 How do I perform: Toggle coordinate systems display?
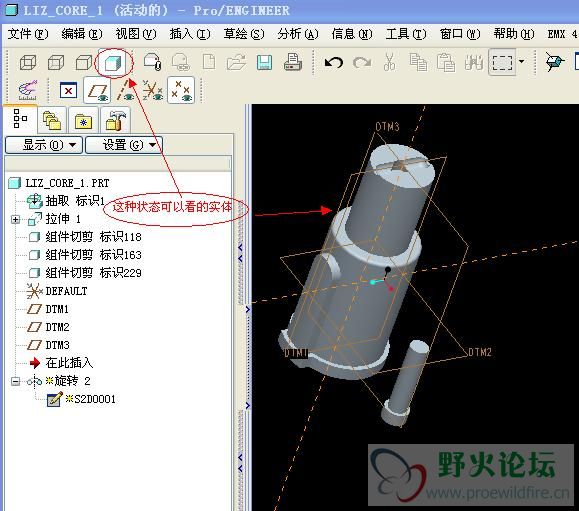tap(153, 90)
